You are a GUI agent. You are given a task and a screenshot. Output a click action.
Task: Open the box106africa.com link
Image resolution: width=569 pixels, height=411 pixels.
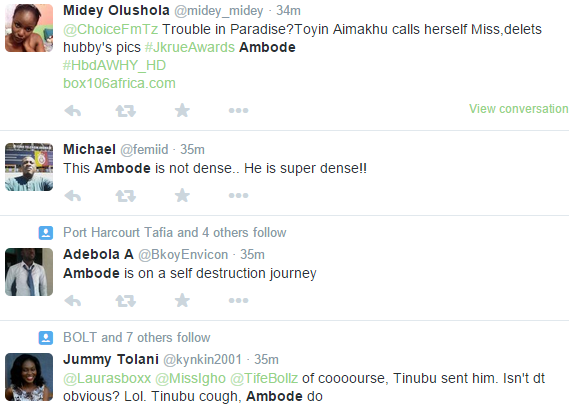click(x=119, y=83)
